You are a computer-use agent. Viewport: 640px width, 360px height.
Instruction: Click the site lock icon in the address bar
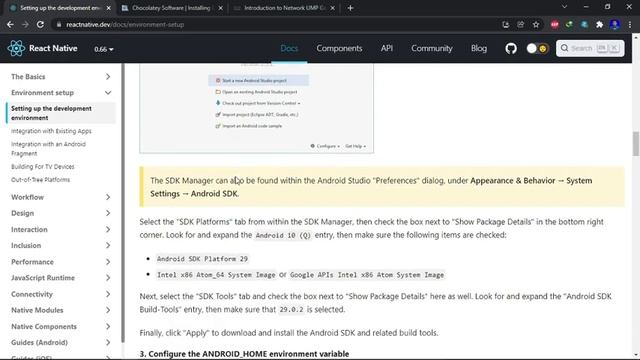(x=59, y=24)
